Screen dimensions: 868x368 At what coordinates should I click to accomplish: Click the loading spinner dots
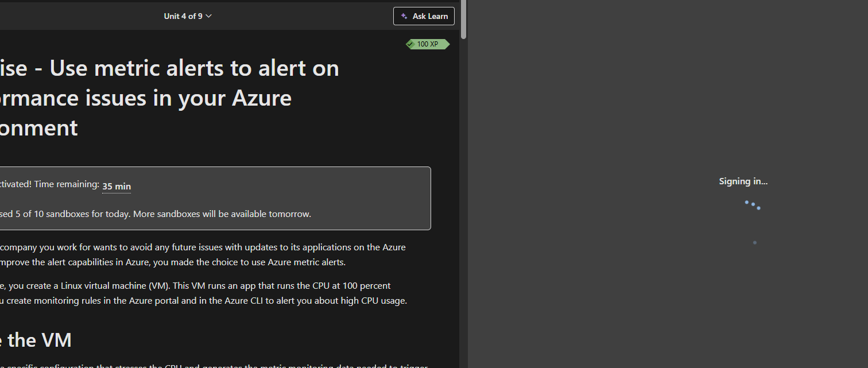click(753, 222)
